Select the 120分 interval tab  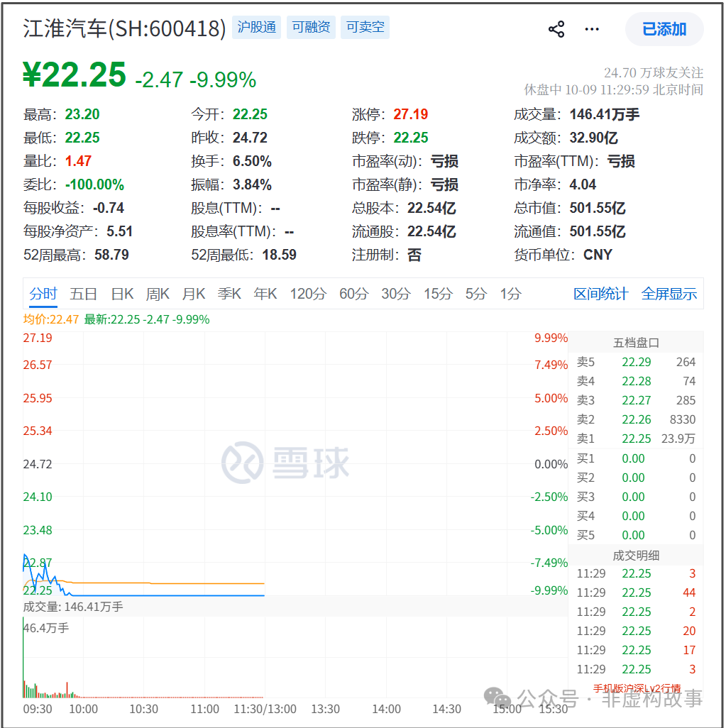coord(308,294)
